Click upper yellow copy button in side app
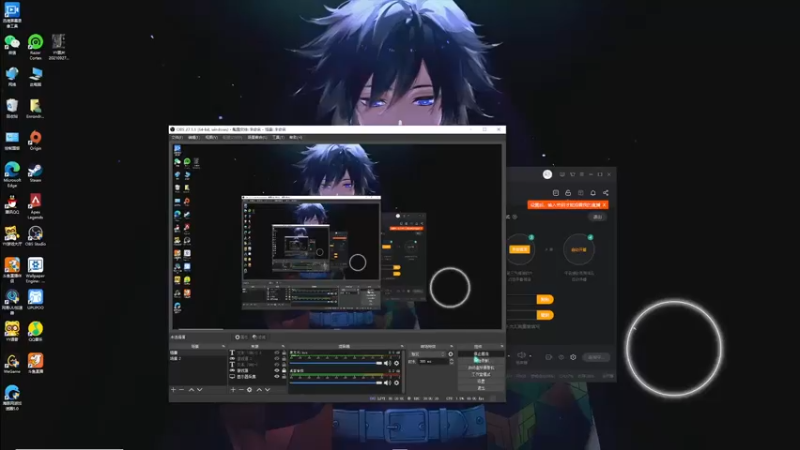The image size is (800, 450). pyautogui.click(x=545, y=299)
